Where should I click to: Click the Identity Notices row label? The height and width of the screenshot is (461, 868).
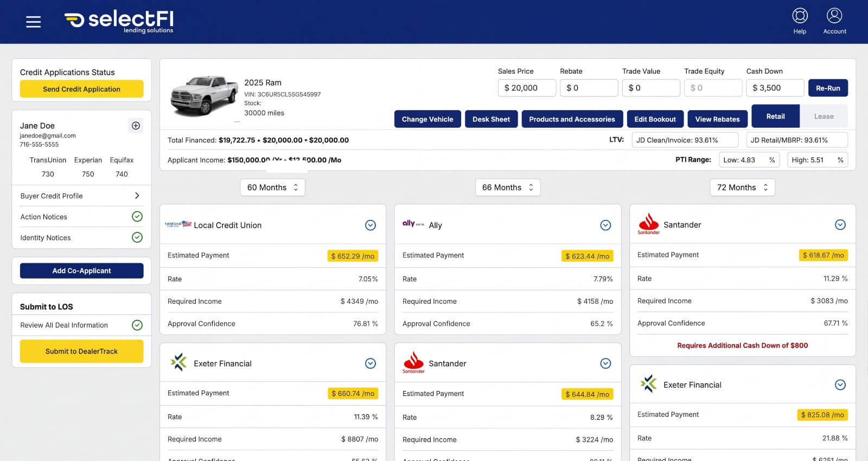point(46,237)
